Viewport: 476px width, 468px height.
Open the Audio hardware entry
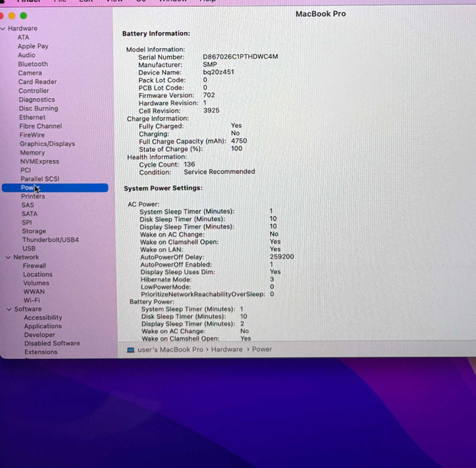click(27, 55)
